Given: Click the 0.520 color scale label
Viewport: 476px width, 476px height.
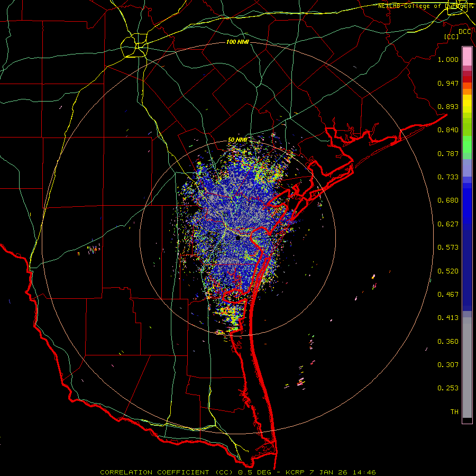Looking at the screenshot, I should tap(448, 271).
